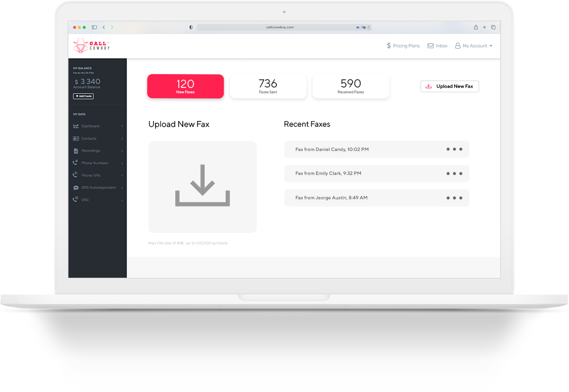Click the browser share icon
569x392 pixels.
pos(476,27)
